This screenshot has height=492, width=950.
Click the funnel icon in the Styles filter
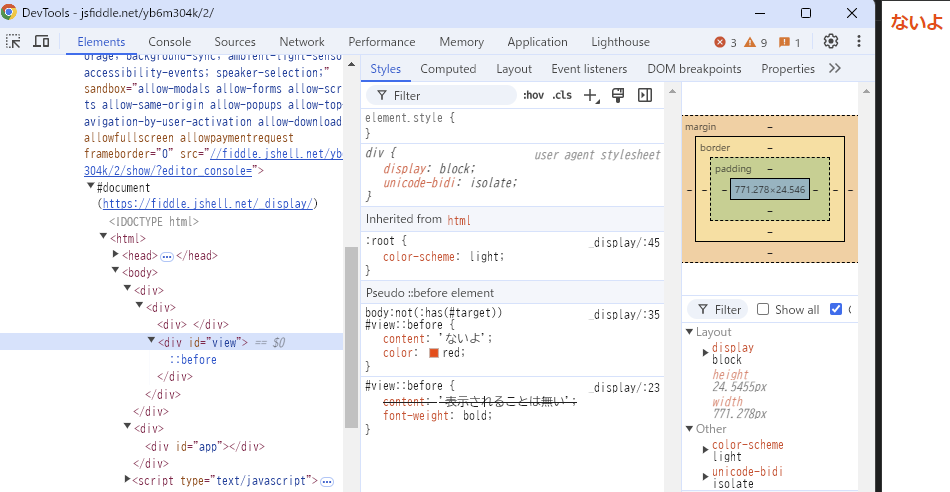coord(382,96)
